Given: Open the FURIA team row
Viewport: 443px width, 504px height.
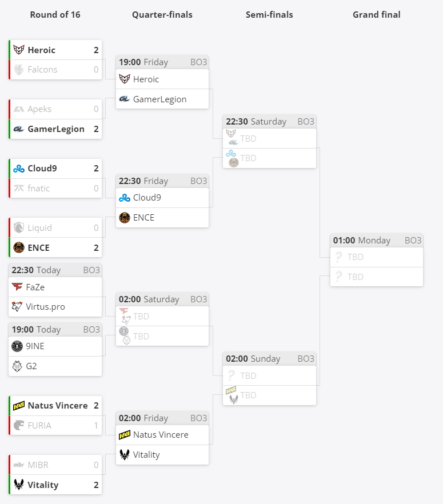Looking at the screenshot, I should click(x=55, y=425).
